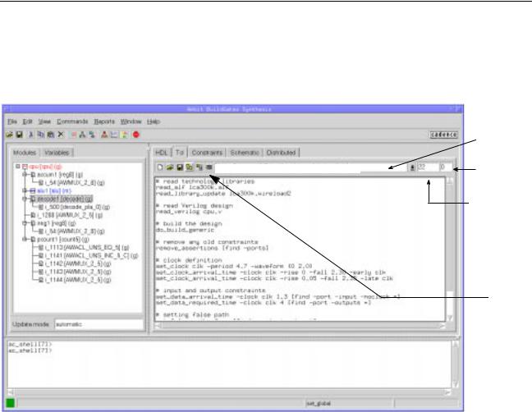Click the "read_verilog cpu.v" script line

(189, 212)
